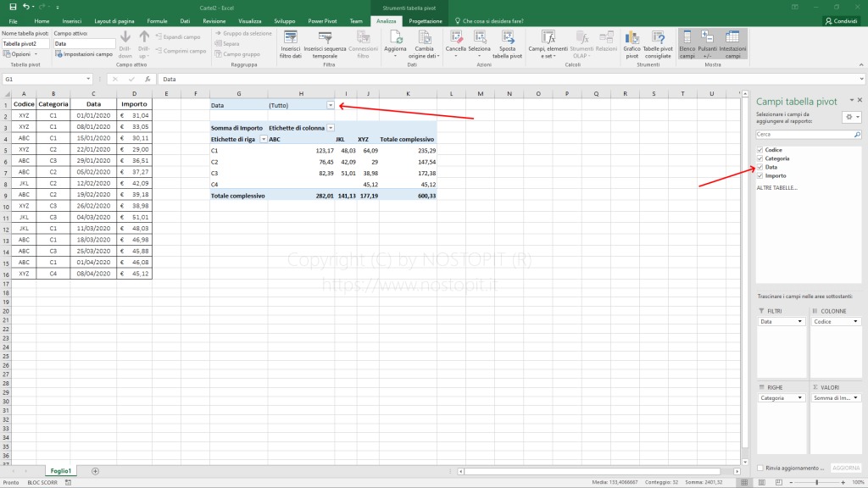Click the Comprimi campo button
868x488 pixels.
point(181,51)
